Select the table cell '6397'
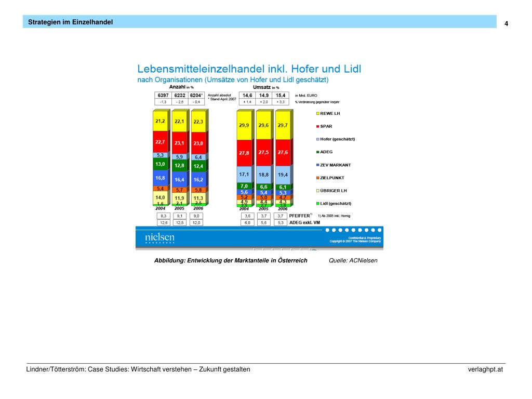 pyautogui.click(x=163, y=96)
